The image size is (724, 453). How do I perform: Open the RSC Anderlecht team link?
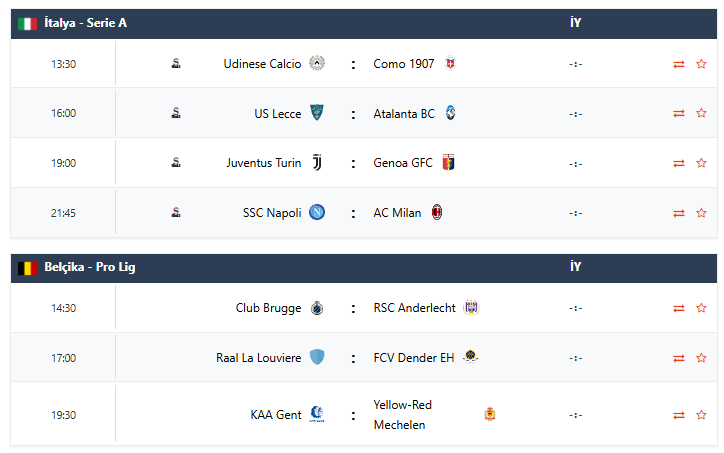(x=413, y=308)
